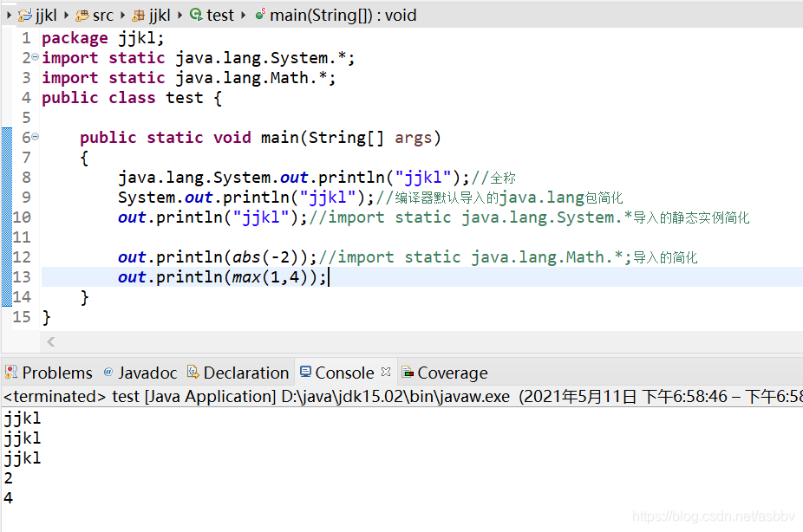Expand the arrow before jjkl project breadcrumb

9,16
